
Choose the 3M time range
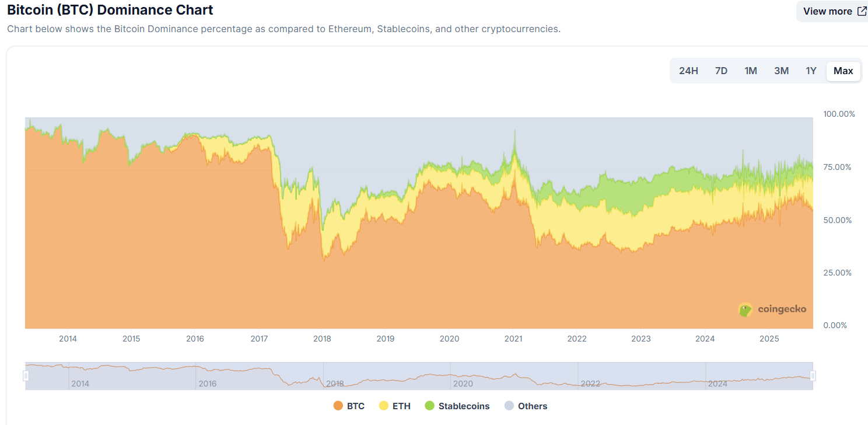[x=781, y=70]
